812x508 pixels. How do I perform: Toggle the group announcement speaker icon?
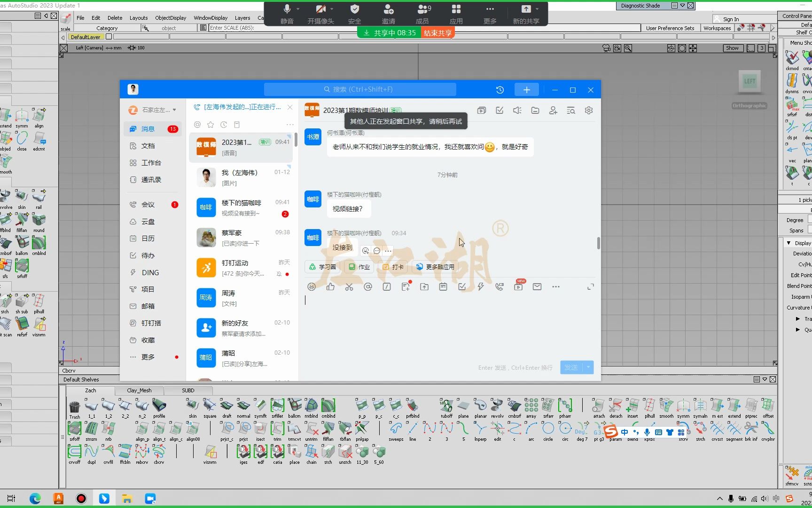517,110
